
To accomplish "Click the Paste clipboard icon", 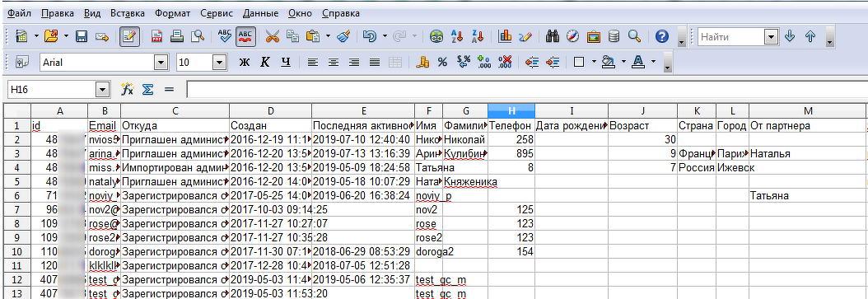I will pos(313,36).
